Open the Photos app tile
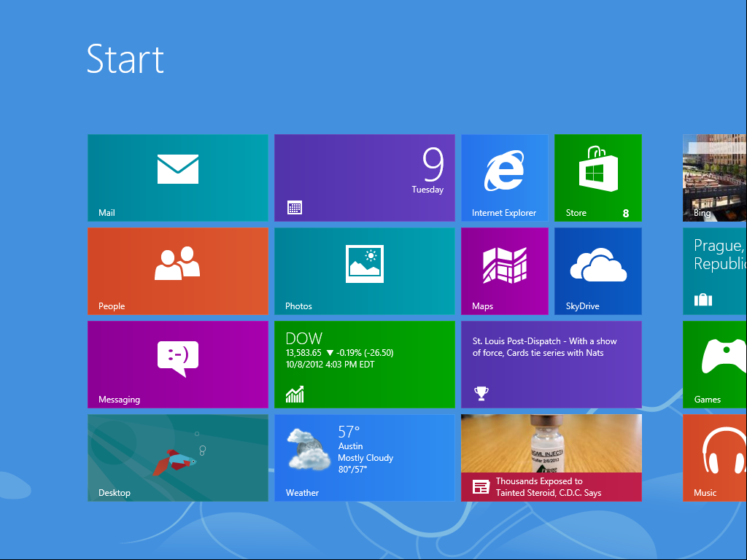The height and width of the screenshot is (560, 747). point(365,271)
